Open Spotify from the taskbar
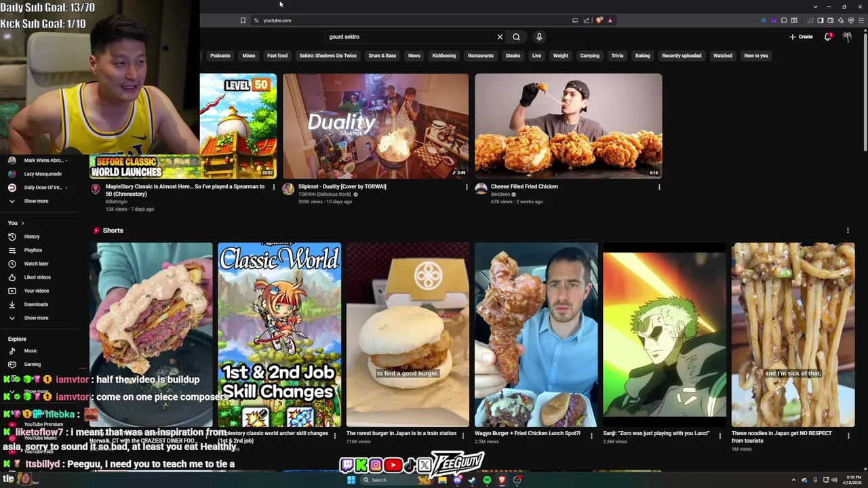This screenshot has width=868, height=488. [487, 480]
